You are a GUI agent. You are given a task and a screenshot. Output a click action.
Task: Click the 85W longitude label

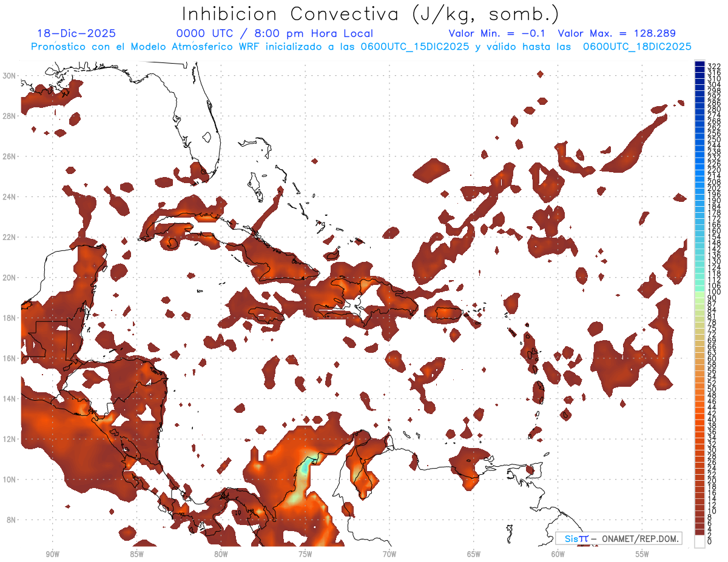(136, 554)
